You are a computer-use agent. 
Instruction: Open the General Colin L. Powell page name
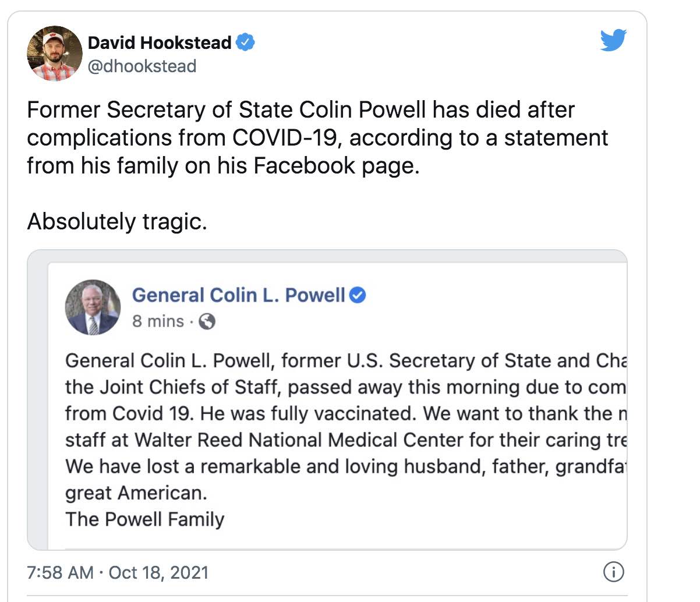click(238, 295)
